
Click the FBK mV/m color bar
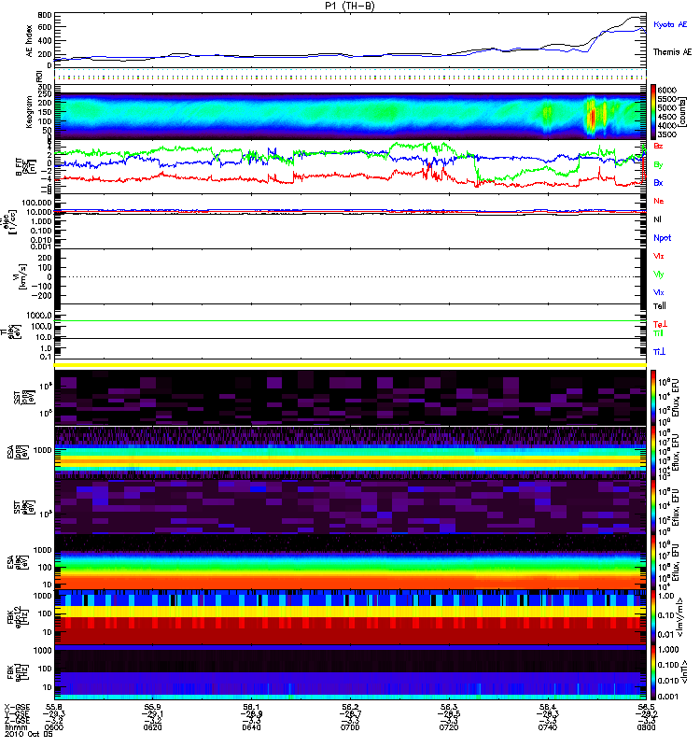tap(653, 617)
